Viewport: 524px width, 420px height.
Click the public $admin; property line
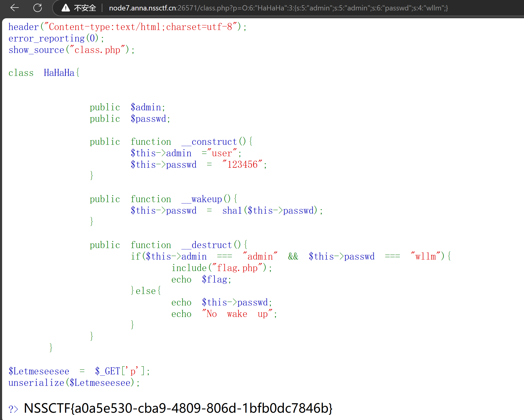pos(127,107)
